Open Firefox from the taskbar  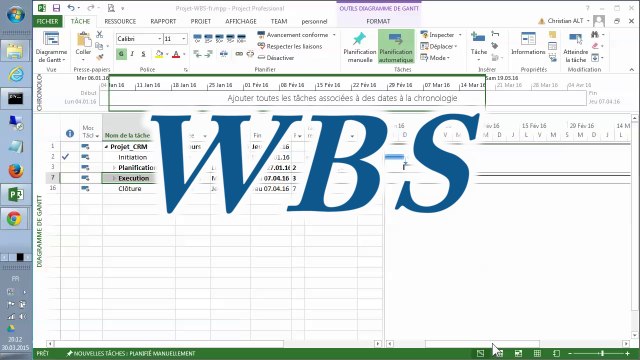pos(16,171)
